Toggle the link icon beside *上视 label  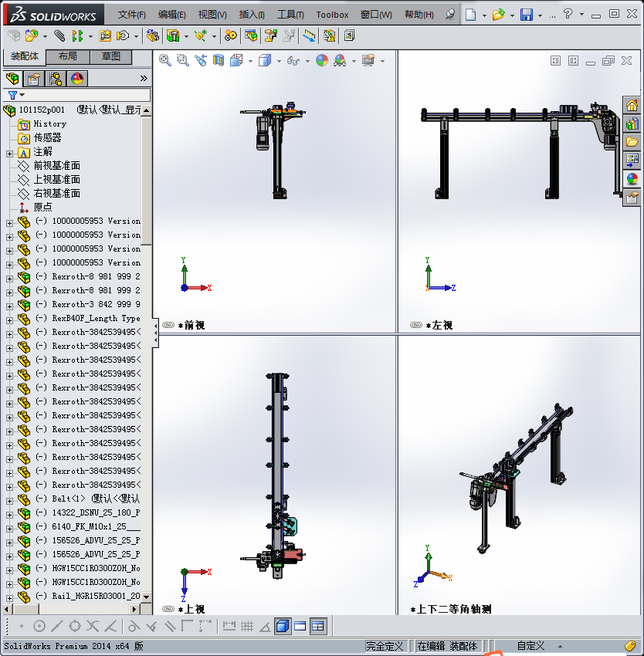click(x=168, y=609)
